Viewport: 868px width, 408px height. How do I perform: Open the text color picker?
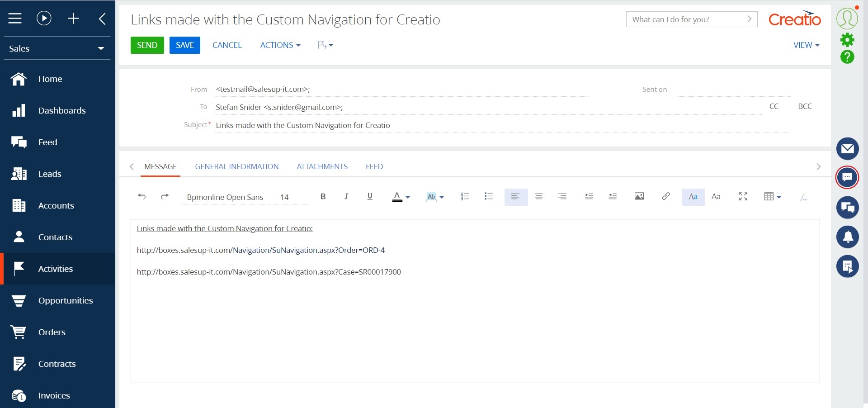tap(401, 197)
